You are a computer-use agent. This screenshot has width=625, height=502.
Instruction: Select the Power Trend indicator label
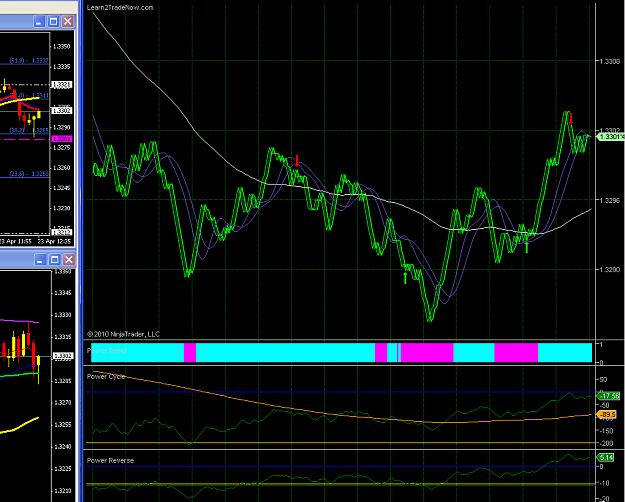106,350
